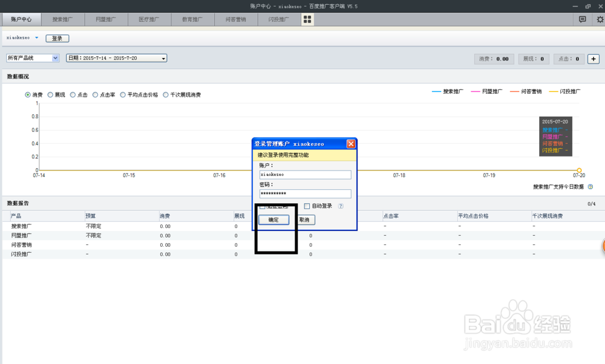Click 不限定 budget in 搜索推广 row
The image size is (605, 364).
[93, 226]
